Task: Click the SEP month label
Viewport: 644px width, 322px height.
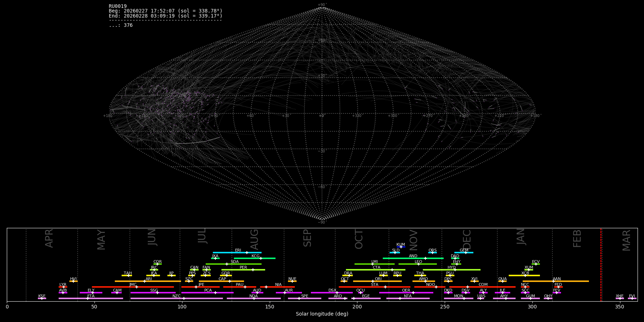Action: [x=307, y=238]
